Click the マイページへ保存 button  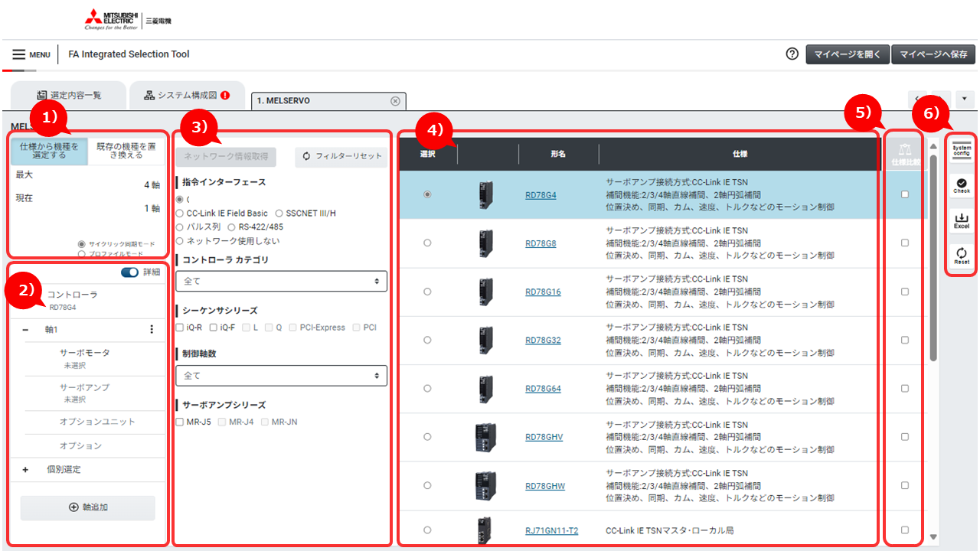[x=933, y=54]
